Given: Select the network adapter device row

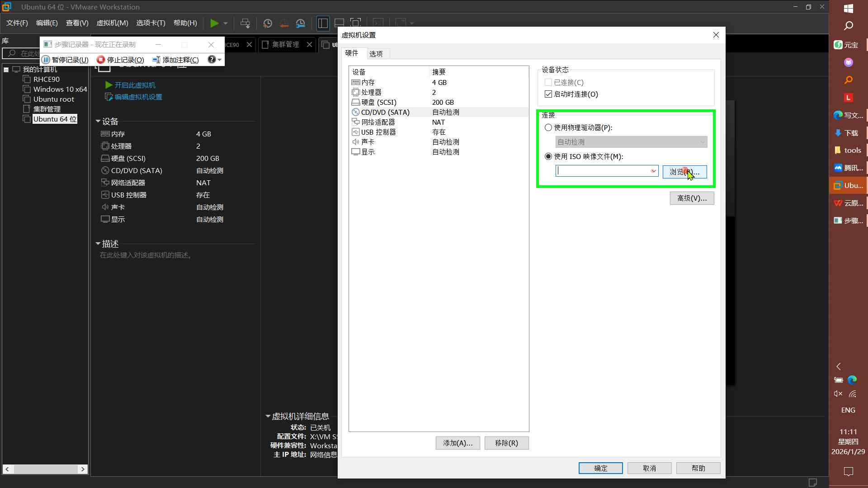Looking at the screenshot, I should click(378, 122).
